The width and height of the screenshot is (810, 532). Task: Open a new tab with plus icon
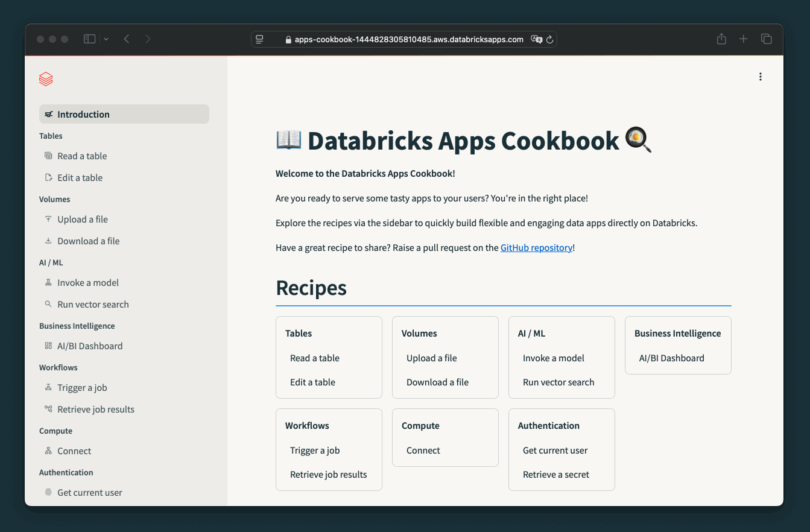(744, 39)
